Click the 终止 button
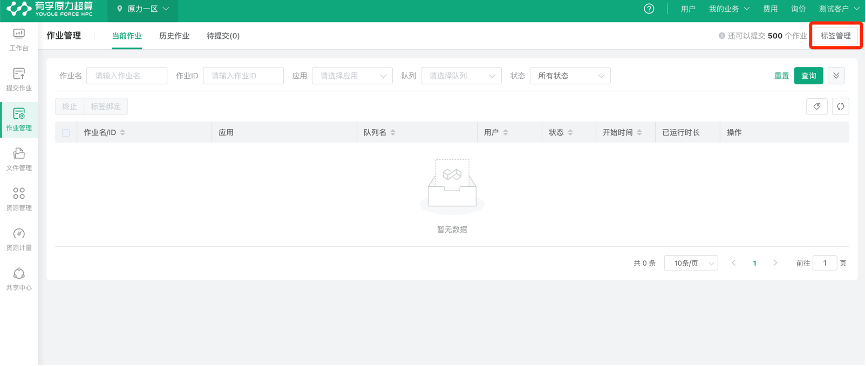 coord(70,107)
